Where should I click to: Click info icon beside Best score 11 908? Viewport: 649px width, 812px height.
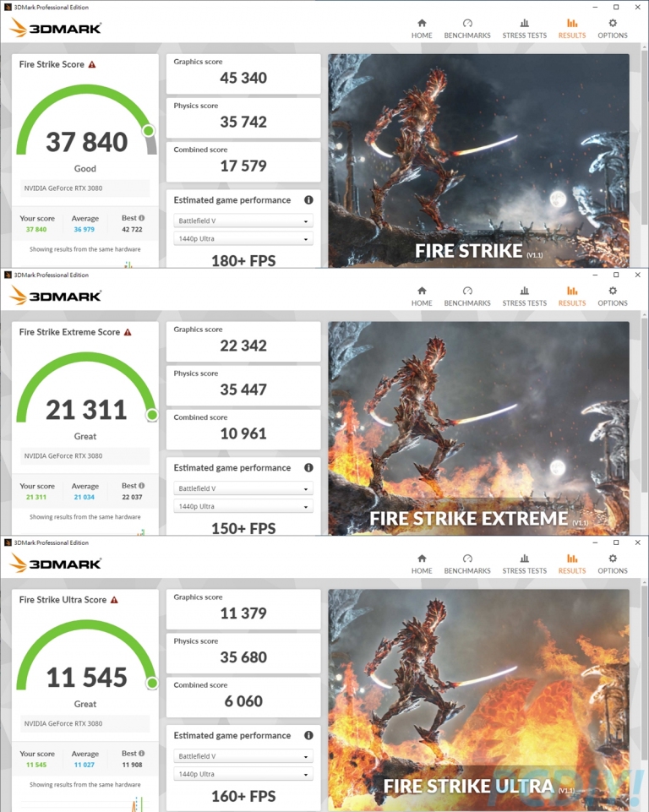pyautogui.click(x=142, y=754)
